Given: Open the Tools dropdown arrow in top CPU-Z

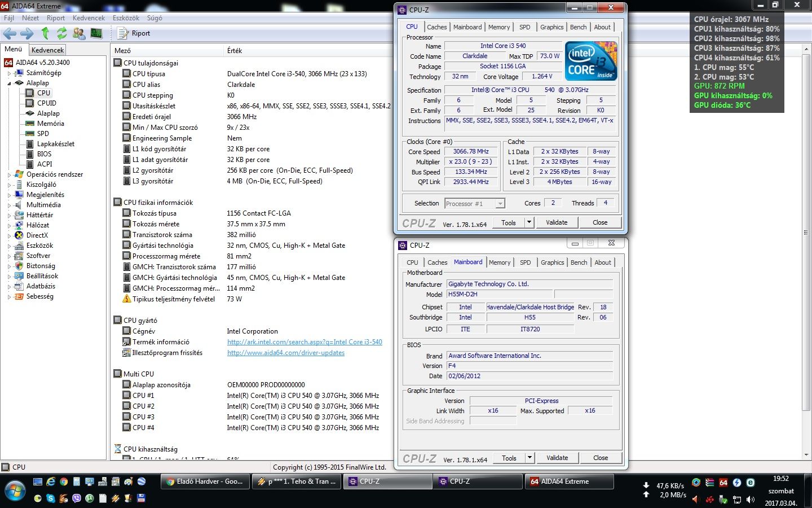Looking at the screenshot, I should [529, 222].
